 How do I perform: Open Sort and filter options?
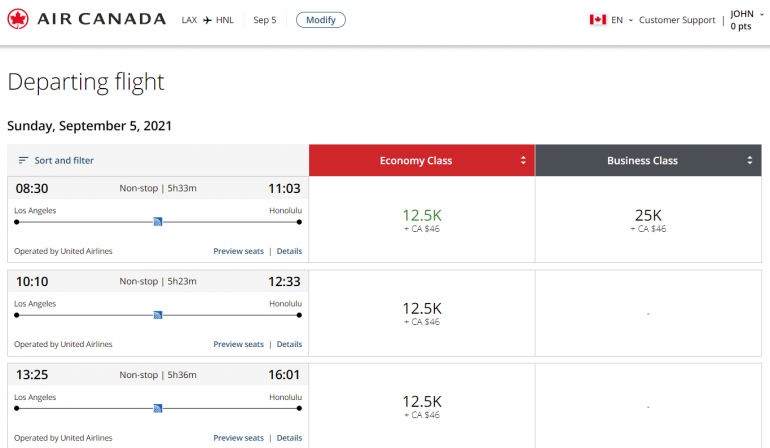[64, 160]
